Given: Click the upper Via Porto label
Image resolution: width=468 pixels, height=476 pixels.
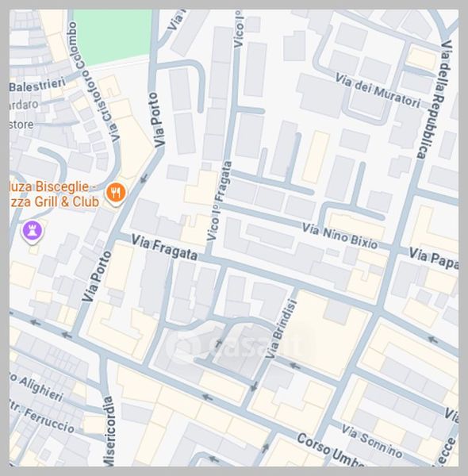Looking at the screenshot, I should pyautogui.click(x=157, y=120).
